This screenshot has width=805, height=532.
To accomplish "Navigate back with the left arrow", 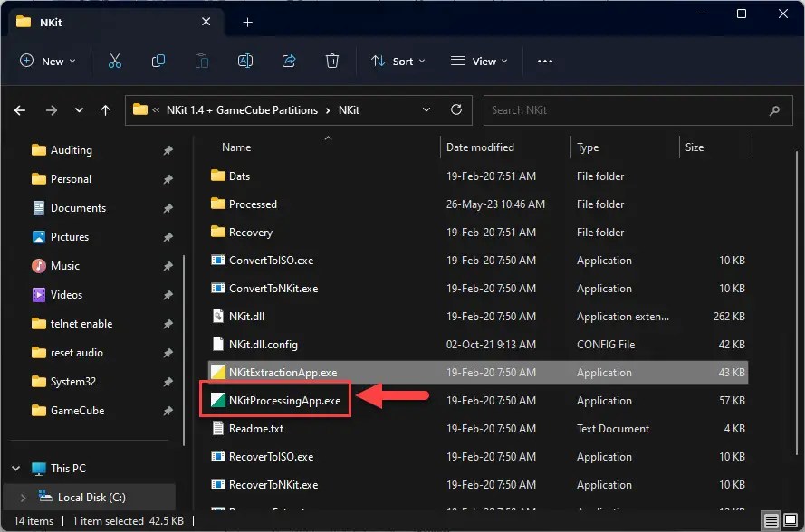I will click(20, 110).
